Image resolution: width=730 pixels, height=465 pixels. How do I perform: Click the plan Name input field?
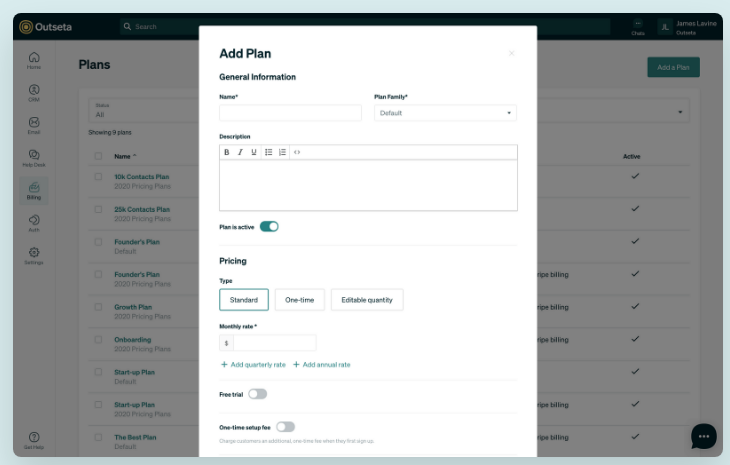pyautogui.click(x=291, y=113)
